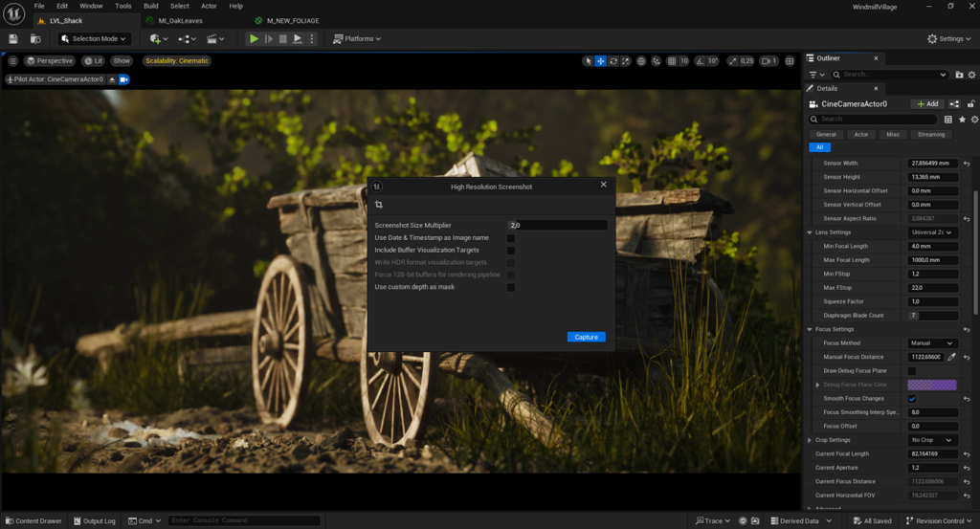
Task: Open the No Crop dropdown
Action: point(932,440)
